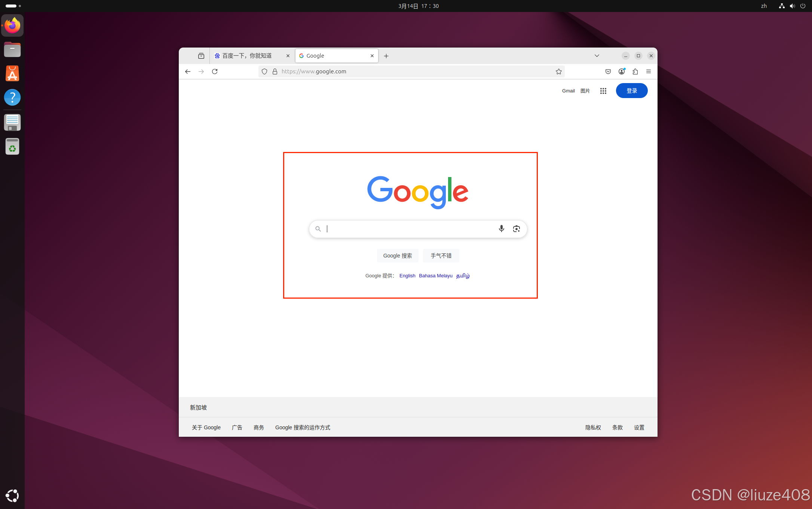Open Ubuntu Software from the dock
Image resolution: width=812 pixels, height=509 pixels.
click(x=12, y=73)
